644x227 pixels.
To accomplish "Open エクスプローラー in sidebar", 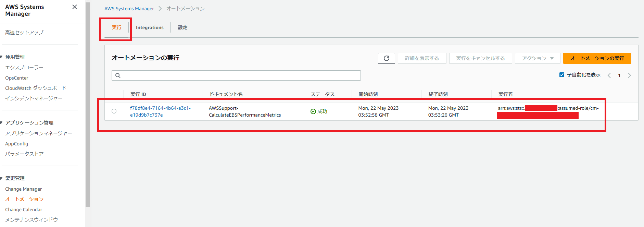I will coord(24,68).
